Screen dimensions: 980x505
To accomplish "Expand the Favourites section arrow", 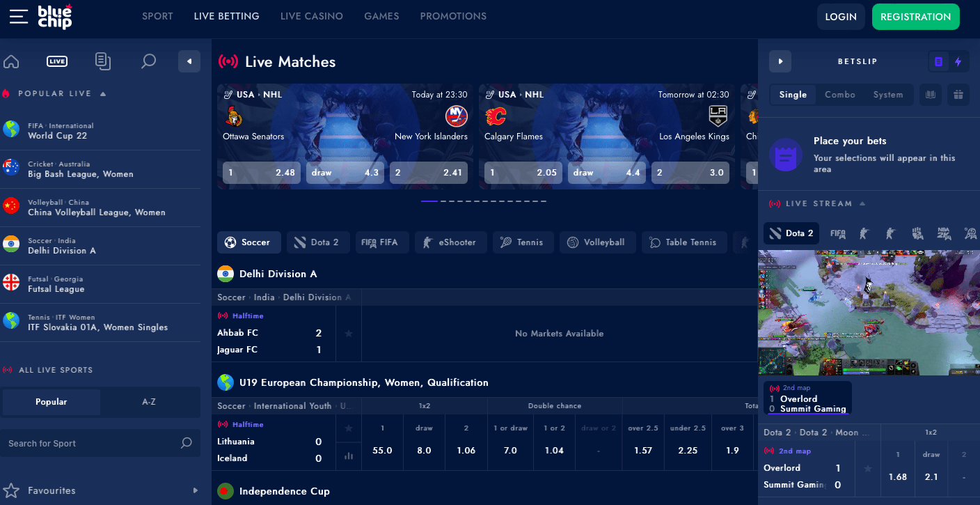I will tap(196, 490).
